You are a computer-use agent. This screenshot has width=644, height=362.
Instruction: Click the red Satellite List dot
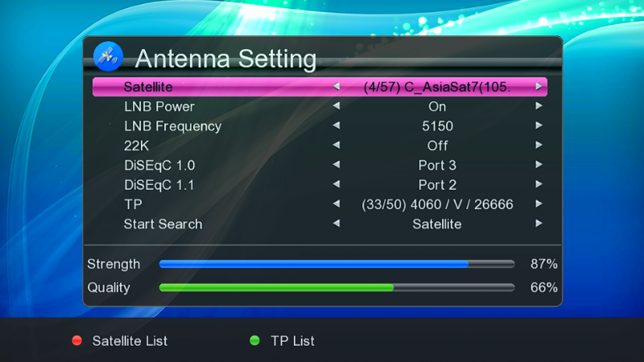tap(76, 340)
